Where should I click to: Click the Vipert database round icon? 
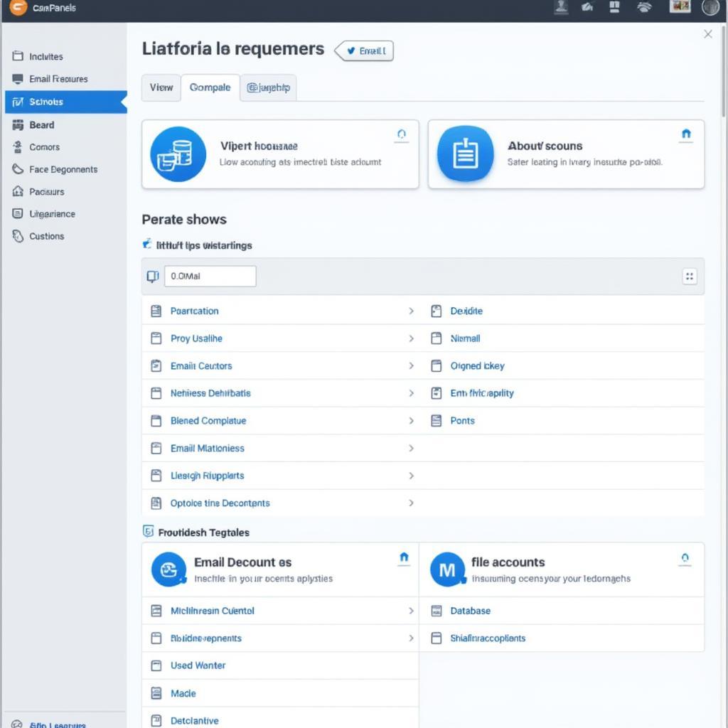click(x=178, y=154)
